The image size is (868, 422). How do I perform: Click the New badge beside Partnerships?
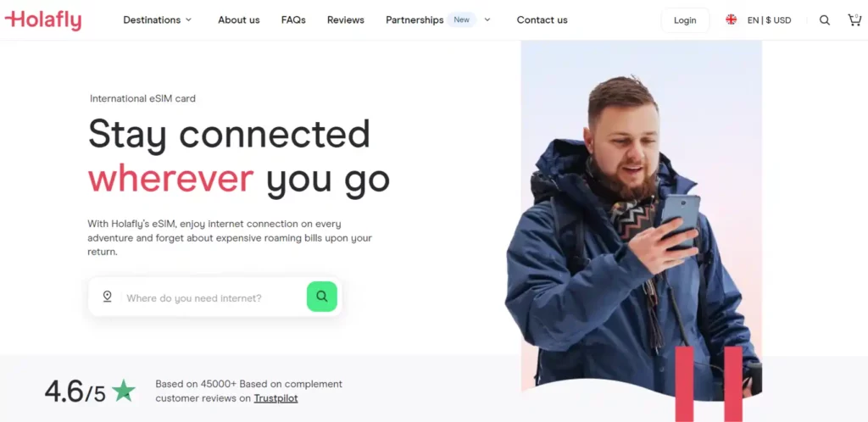[x=462, y=19]
